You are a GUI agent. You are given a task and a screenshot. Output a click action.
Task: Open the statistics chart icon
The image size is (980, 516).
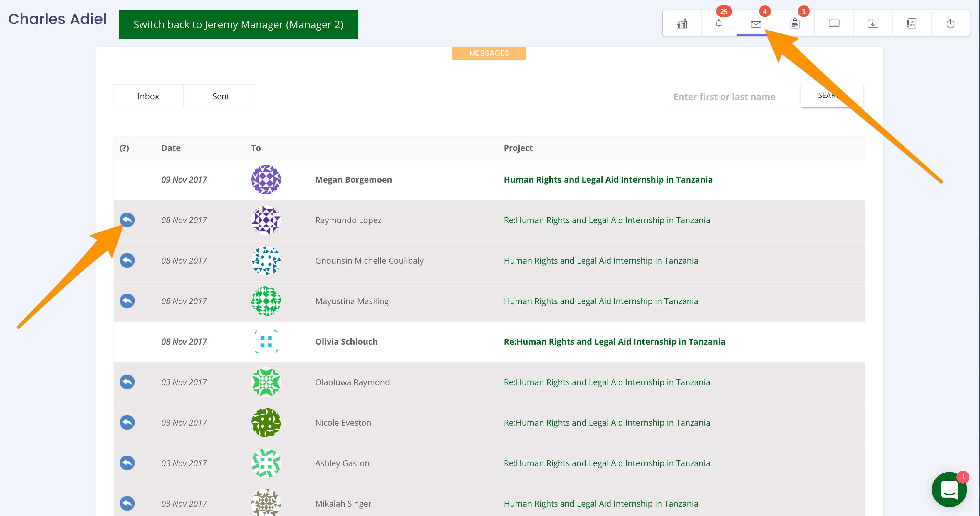click(x=681, y=23)
